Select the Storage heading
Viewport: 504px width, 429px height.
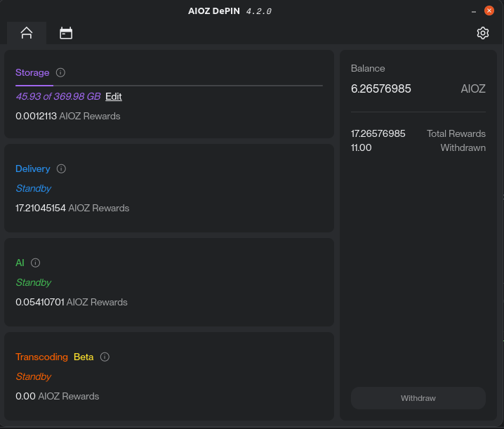pyautogui.click(x=32, y=73)
